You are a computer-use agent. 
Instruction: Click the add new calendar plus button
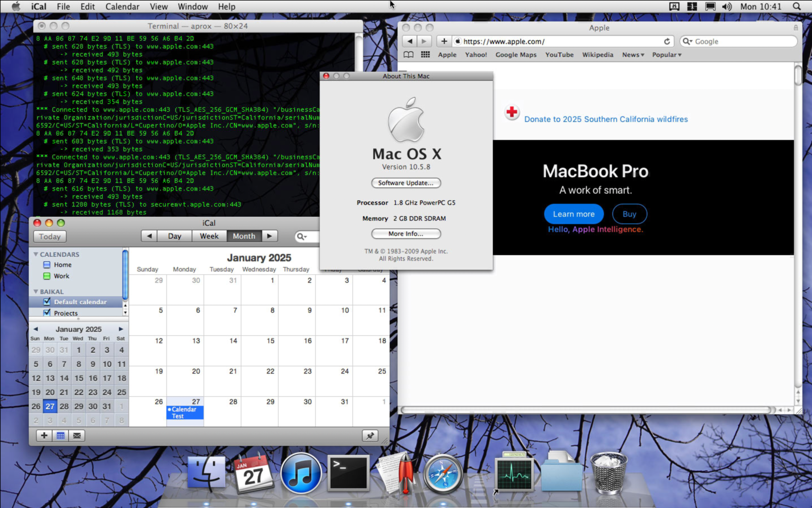point(44,436)
